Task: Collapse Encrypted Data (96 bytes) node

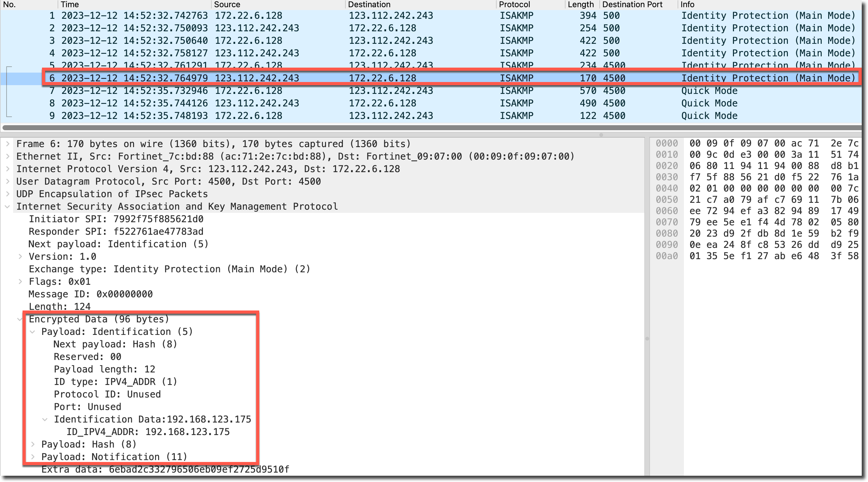Action: pyautogui.click(x=20, y=319)
